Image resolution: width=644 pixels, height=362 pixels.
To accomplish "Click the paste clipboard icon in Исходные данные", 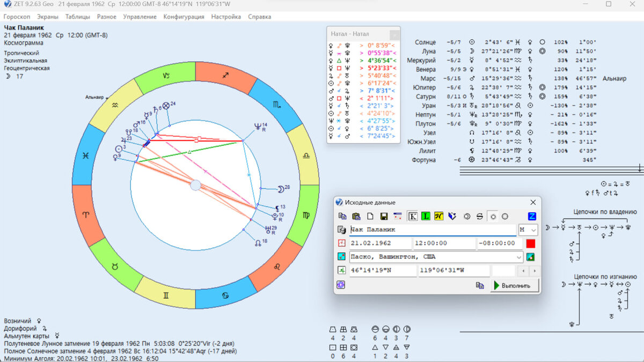I will pyautogui.click(x=356, y=216).
